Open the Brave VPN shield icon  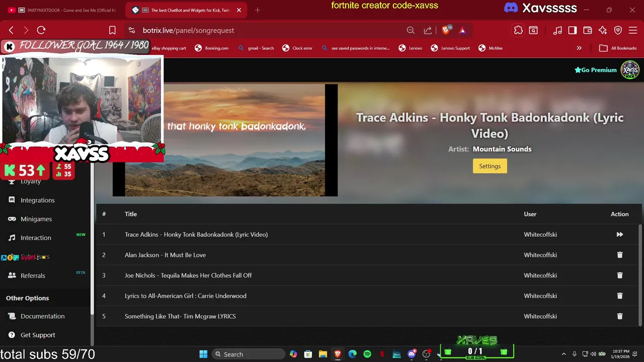(618, 30)
